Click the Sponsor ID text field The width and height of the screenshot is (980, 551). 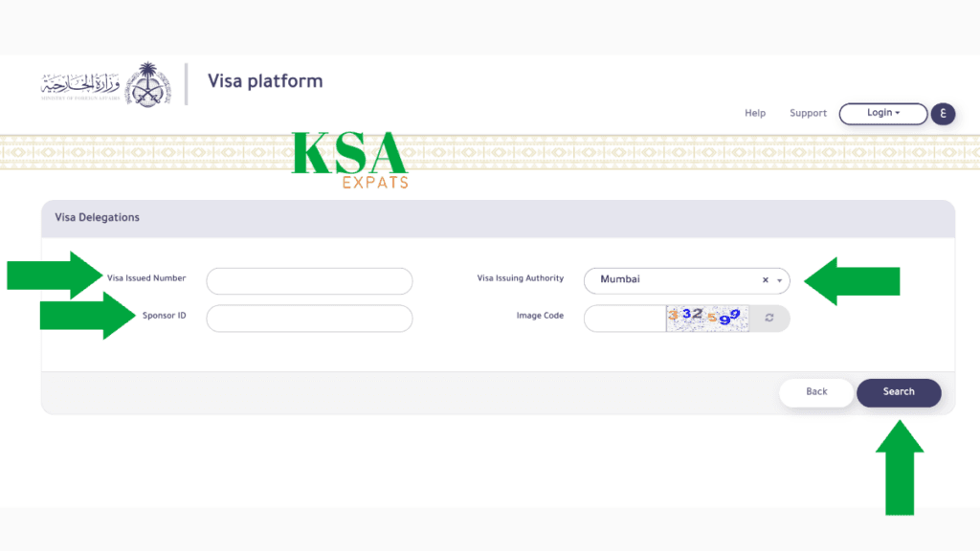(x=308, y=318)
